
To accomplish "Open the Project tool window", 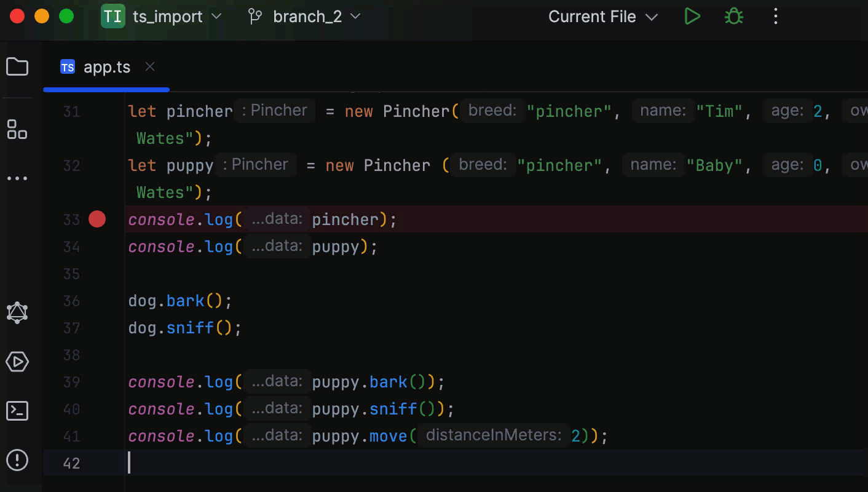I will pos(17,66).
